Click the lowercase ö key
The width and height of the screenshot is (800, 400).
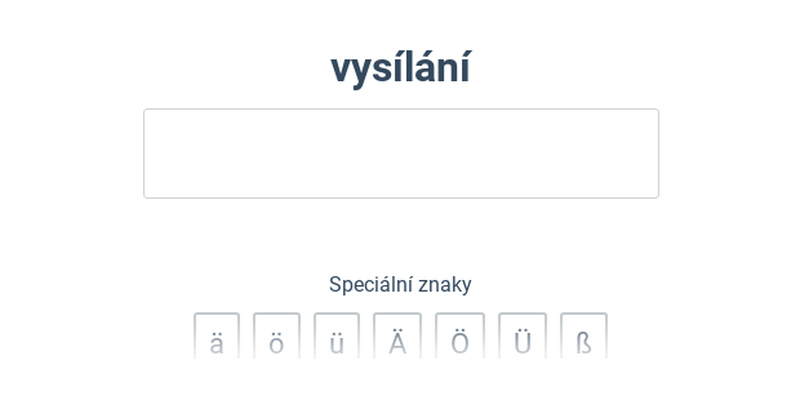[276, 338]
